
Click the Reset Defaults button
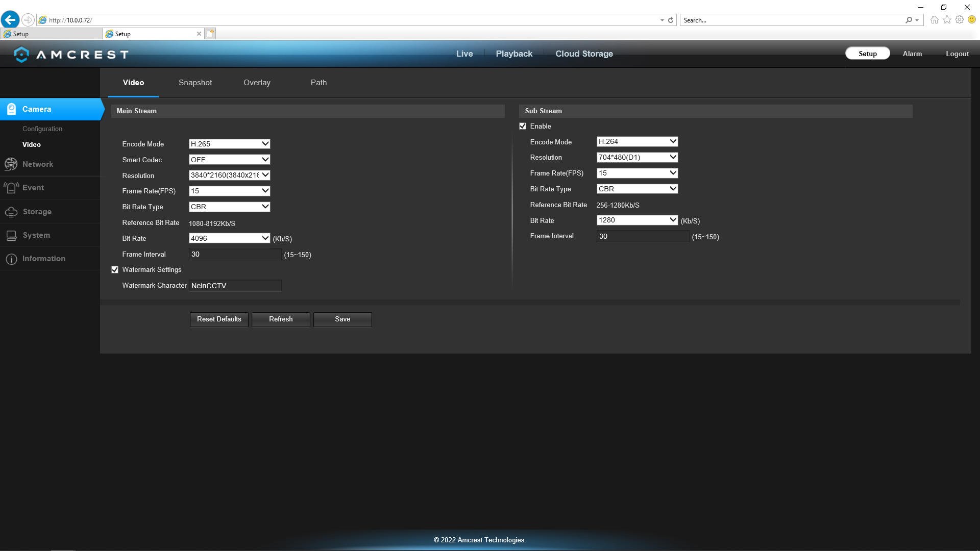coord(219,319)
